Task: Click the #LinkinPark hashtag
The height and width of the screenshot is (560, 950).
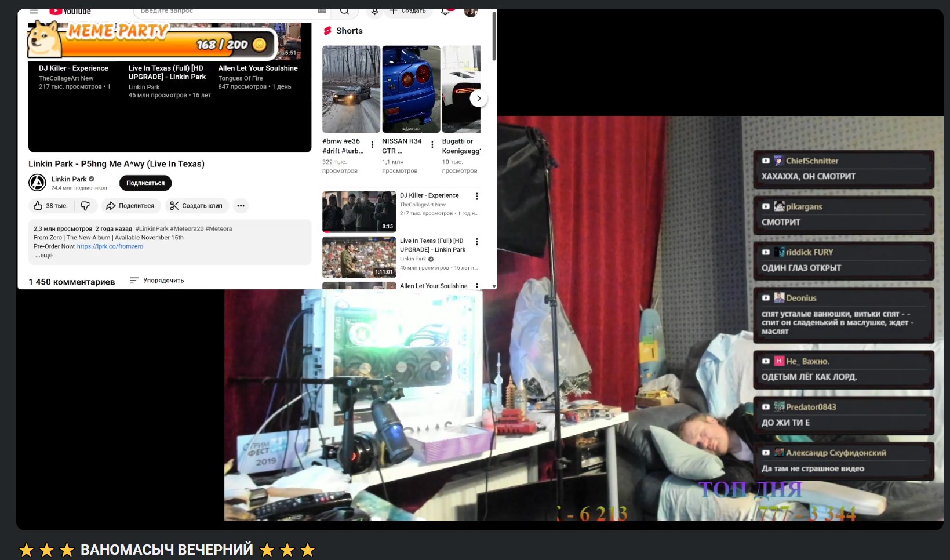Action: pos(152,229)
